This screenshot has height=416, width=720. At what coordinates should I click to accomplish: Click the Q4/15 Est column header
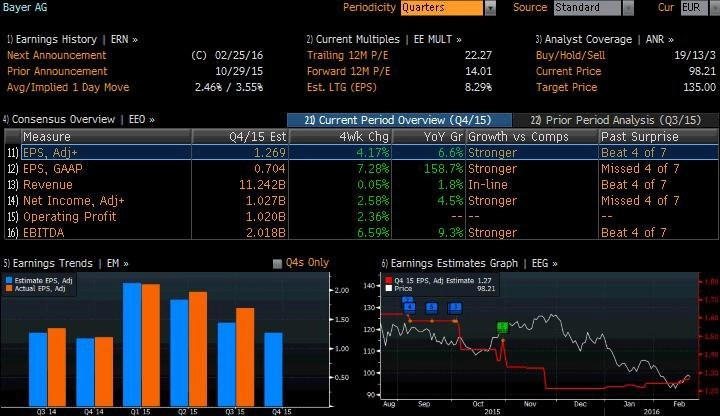(240, 137)
